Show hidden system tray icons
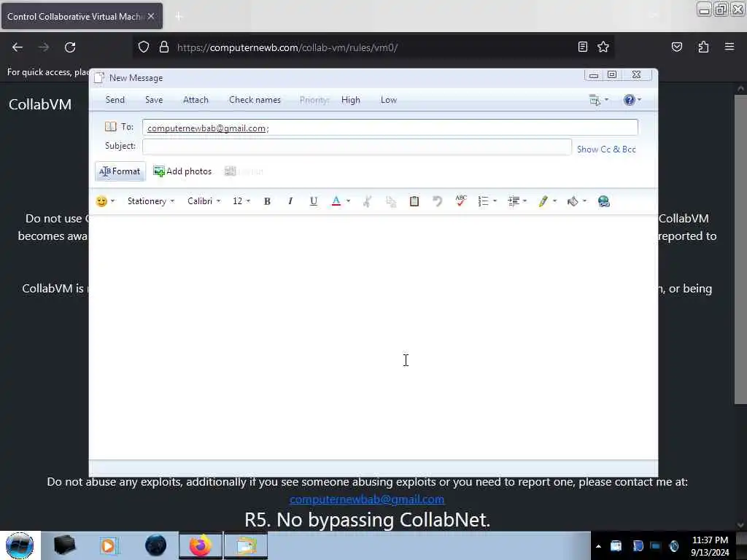Screen dimensions: 747x560 click(598, 545)
